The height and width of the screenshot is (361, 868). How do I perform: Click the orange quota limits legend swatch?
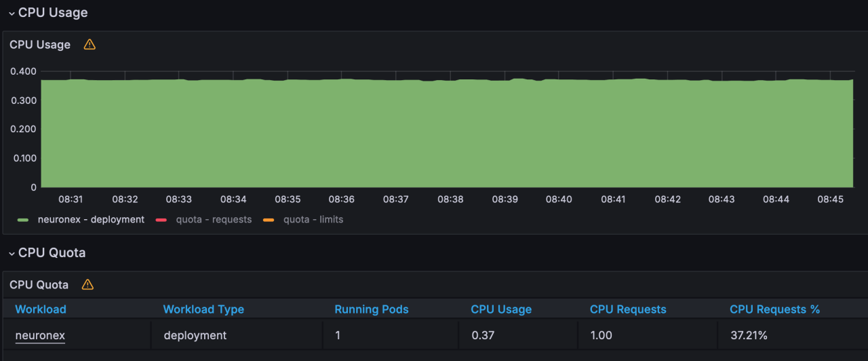269,220
